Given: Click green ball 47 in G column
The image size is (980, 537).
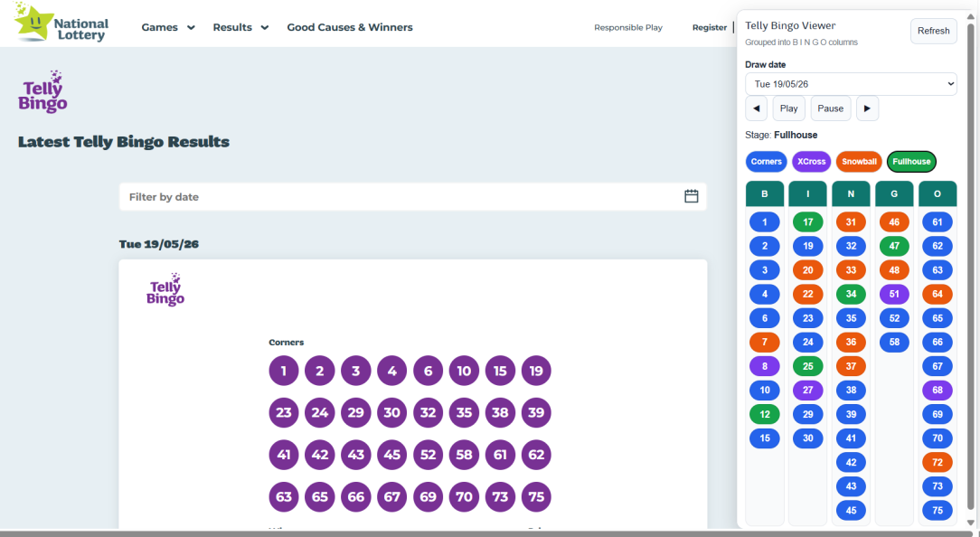Looking at the screenshot, I should (894, 246).
